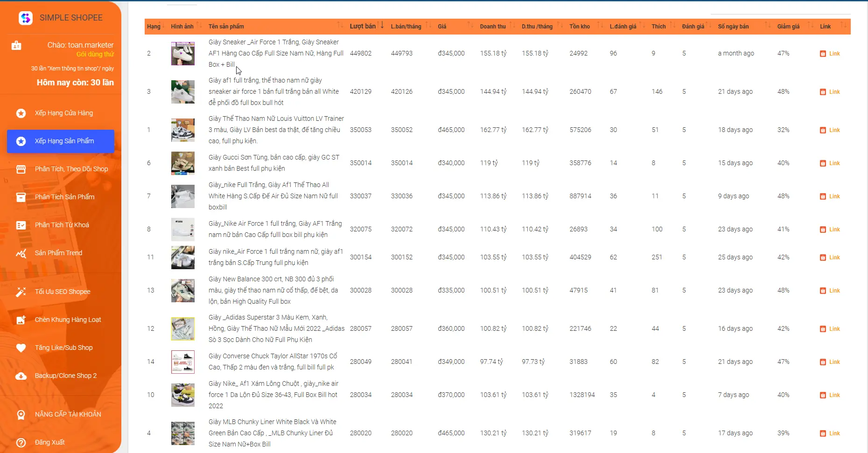Open Phân Tích Từ Khoá section

tap(61, 225)
